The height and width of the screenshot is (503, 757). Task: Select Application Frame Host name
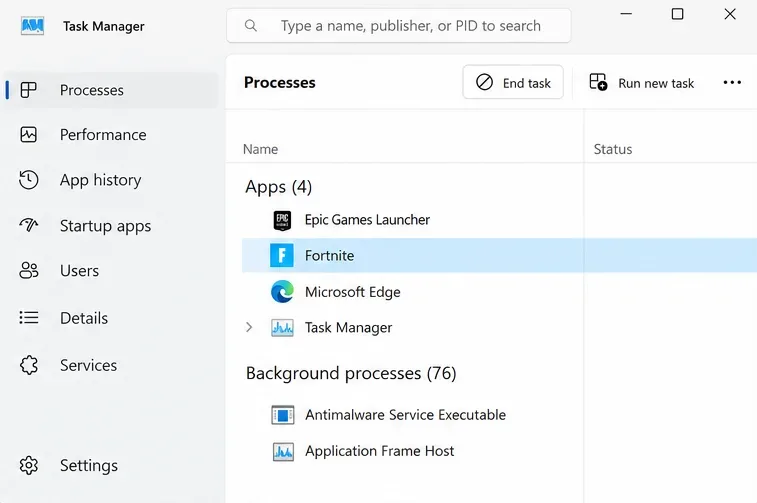point(379,451)
